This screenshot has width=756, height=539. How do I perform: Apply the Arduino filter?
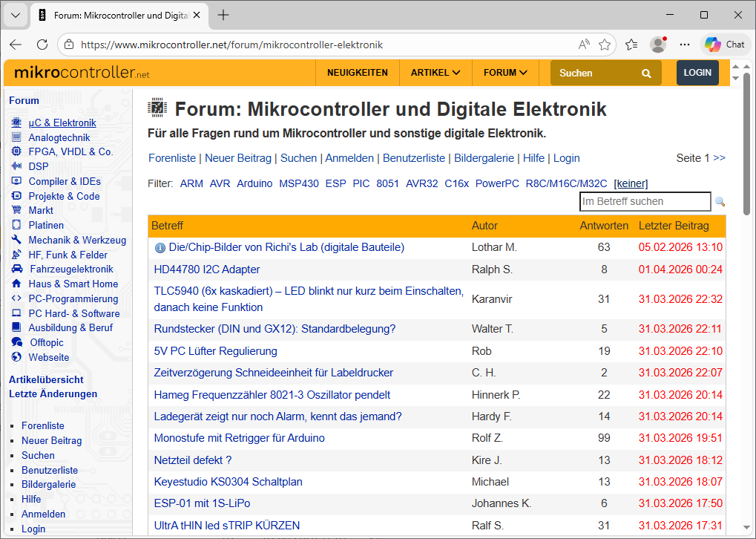tap(254, 183)
